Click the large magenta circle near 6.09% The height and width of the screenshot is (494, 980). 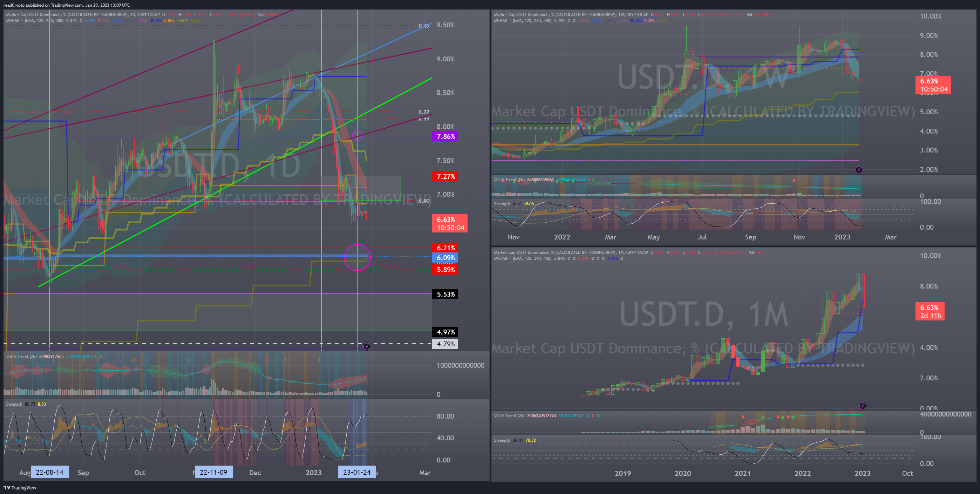coord(357,257)
